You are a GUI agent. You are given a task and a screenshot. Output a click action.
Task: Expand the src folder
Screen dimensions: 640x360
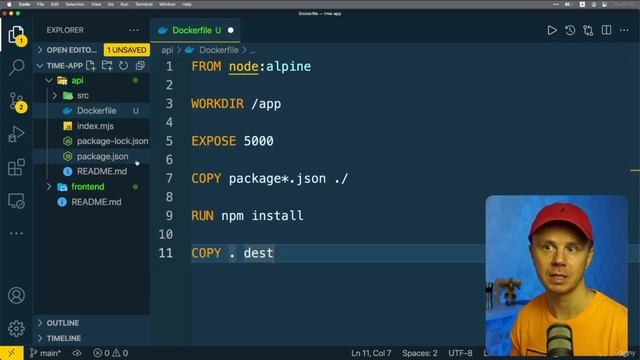(55, 96)
